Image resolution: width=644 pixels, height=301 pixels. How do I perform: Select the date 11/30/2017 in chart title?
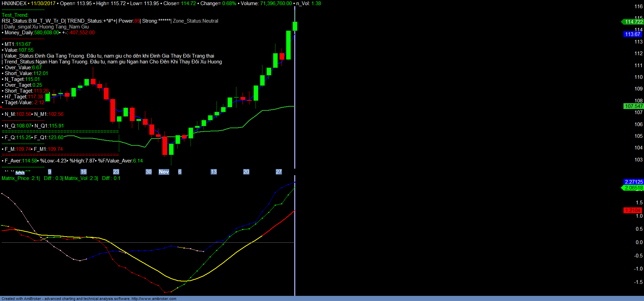coord(43,3)
